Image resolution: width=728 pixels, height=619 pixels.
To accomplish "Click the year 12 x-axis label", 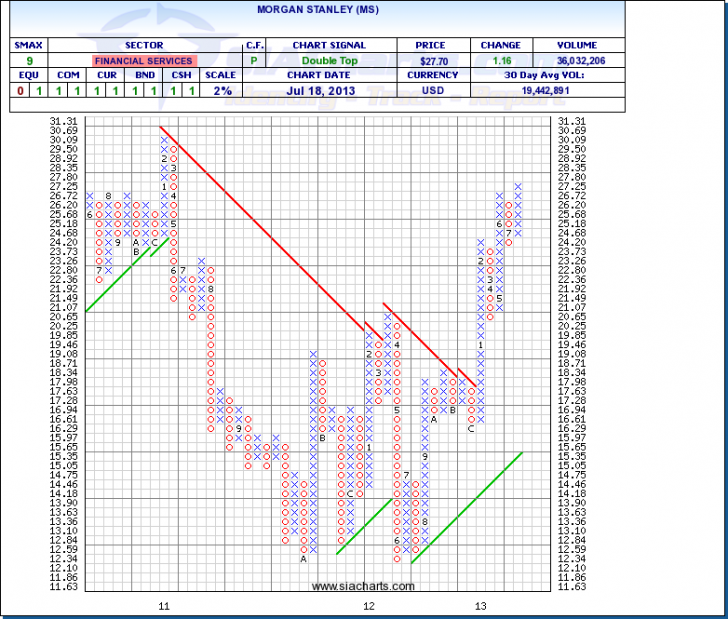I will click(369, 607).
